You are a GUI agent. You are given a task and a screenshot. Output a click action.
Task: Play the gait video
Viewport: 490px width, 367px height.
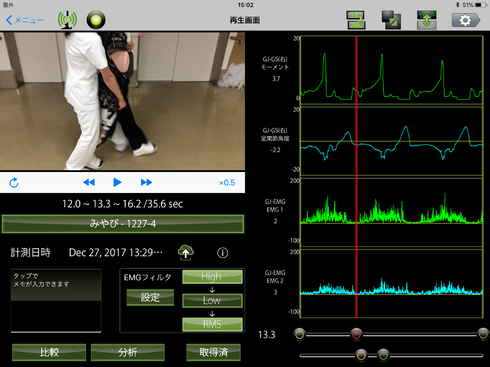click(117, 182)
